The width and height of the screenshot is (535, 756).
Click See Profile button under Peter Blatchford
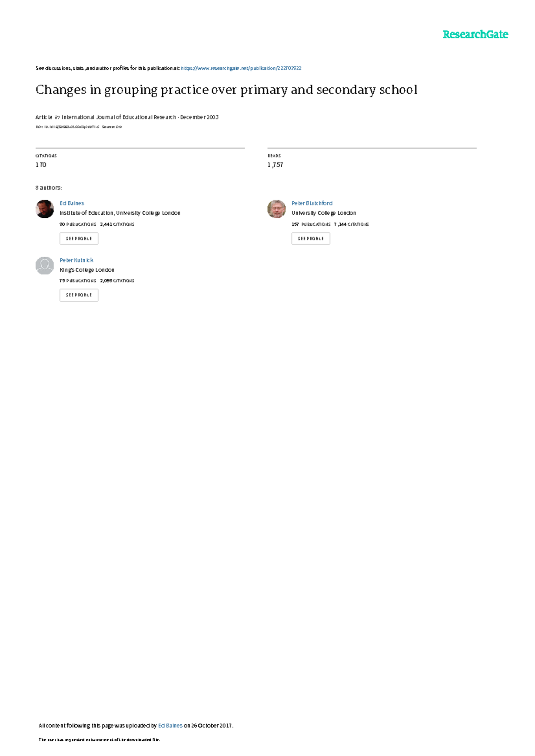tap(311, 239)
